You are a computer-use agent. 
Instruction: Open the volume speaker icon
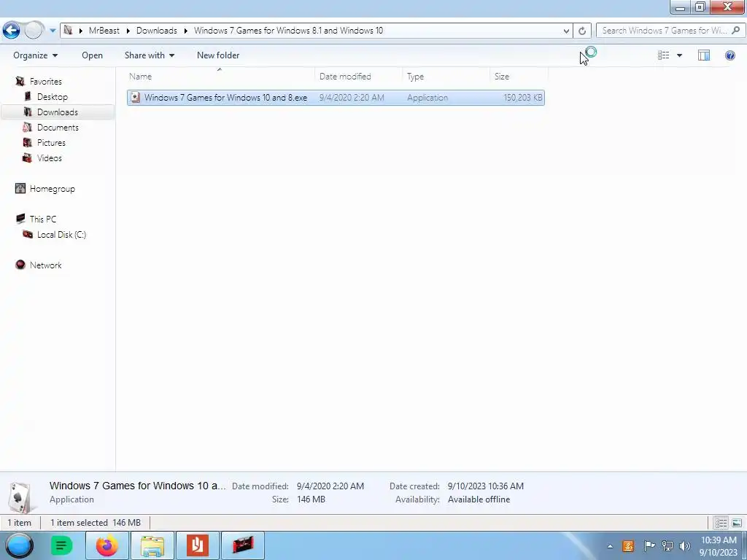[684, 546]
